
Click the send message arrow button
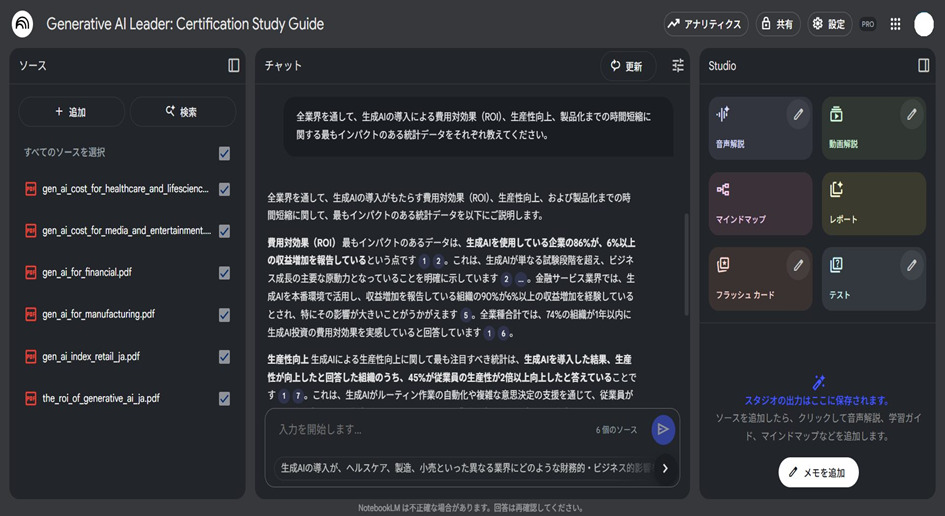coord(662,429)
